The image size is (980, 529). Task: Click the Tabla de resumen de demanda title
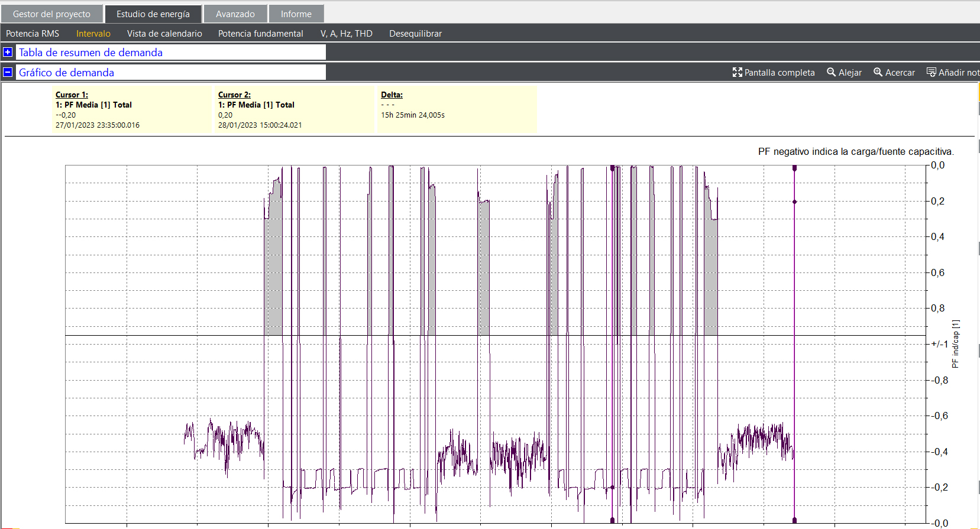pos(90,53)
